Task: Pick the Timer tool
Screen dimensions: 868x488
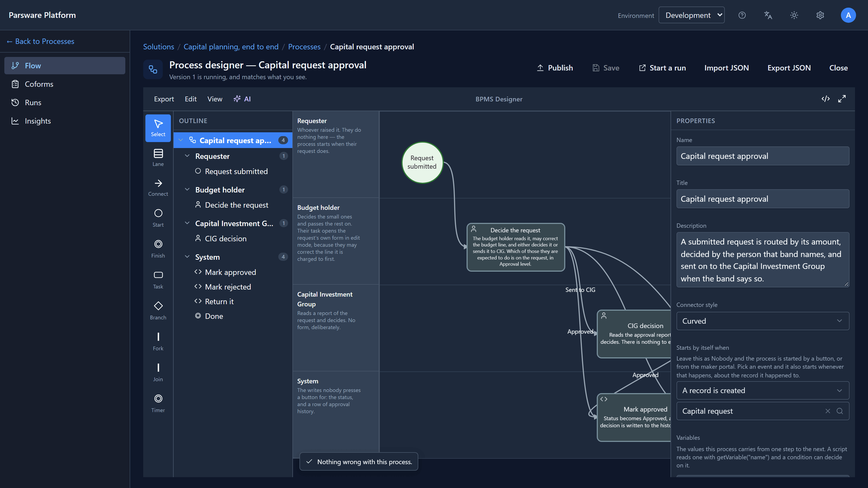Action: (x=158, y=403)
